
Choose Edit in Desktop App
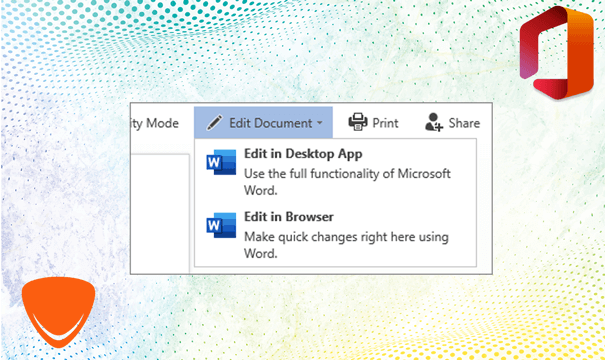coord(335,171)
